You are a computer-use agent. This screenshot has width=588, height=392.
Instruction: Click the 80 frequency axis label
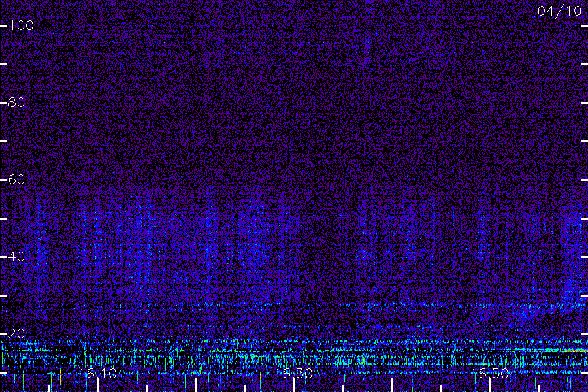point(16,103)
